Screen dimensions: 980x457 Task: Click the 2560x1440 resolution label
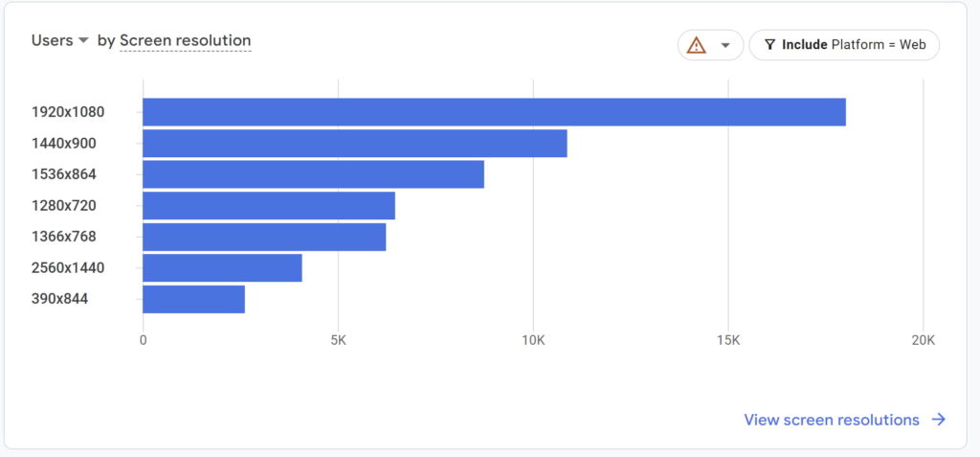(68, 267)
